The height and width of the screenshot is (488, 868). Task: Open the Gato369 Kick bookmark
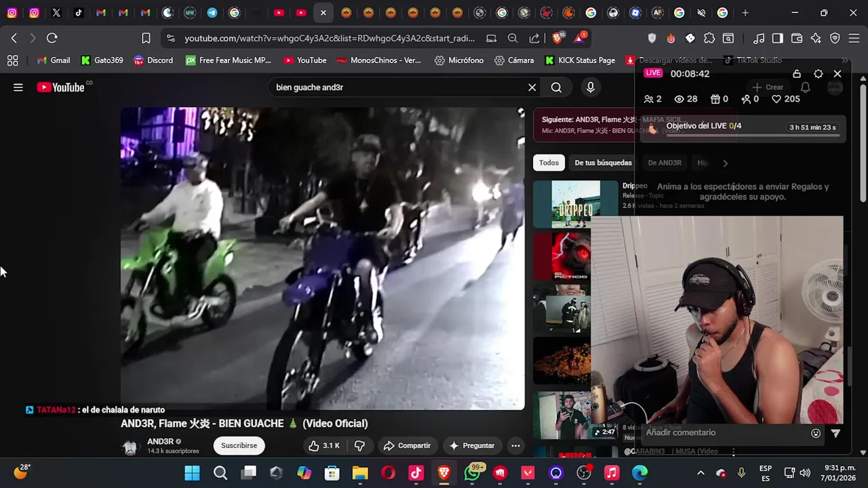click(x=102, y=60)
